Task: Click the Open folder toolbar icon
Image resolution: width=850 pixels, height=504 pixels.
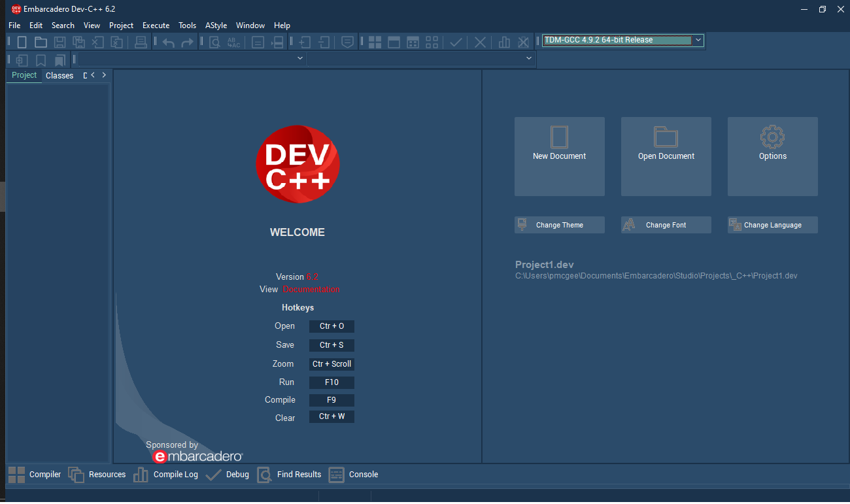Action: pyautogui.click(x=41, y=42)
